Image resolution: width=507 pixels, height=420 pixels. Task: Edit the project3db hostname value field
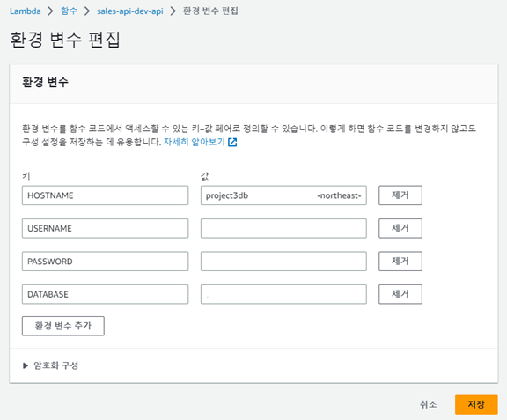283,195
